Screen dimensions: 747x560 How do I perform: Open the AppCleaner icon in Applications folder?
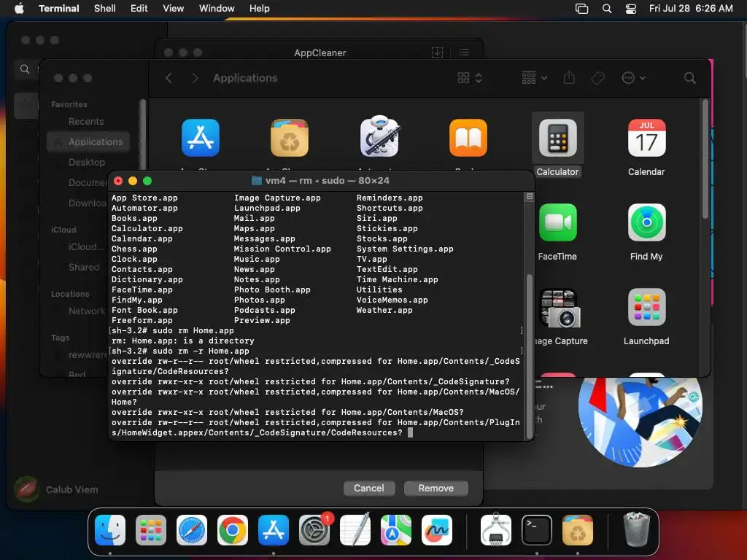click(x=290, y=138)
